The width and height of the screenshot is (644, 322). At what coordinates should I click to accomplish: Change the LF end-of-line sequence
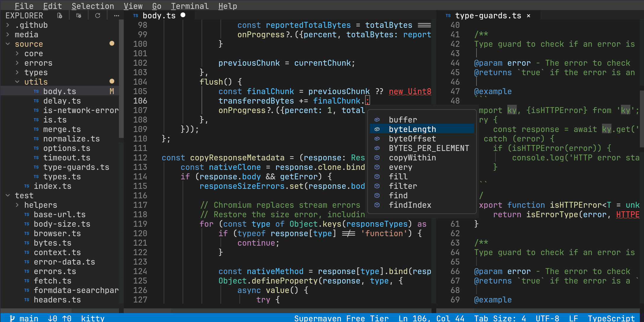click(x=573, y=318)
